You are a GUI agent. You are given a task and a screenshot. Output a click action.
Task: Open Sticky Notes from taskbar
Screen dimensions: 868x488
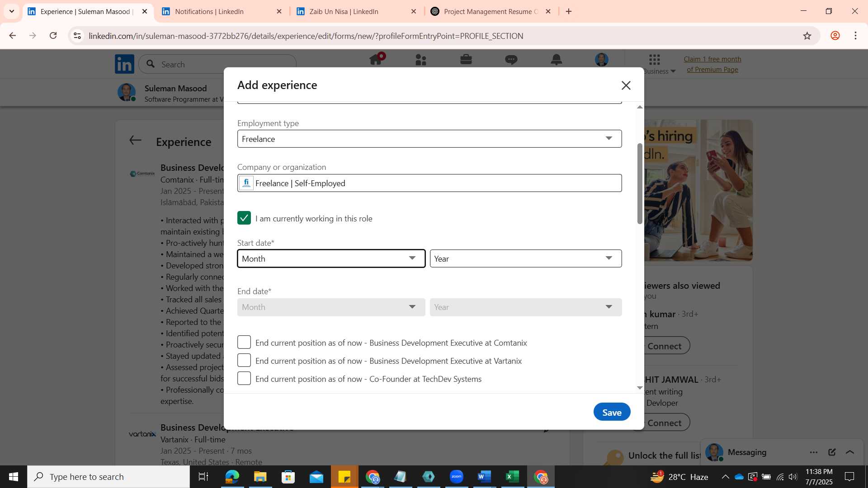click(344, 477)
